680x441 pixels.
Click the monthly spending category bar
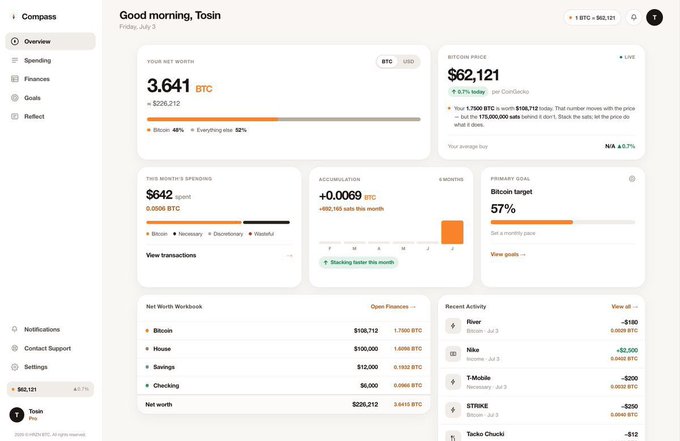point(218,222)
